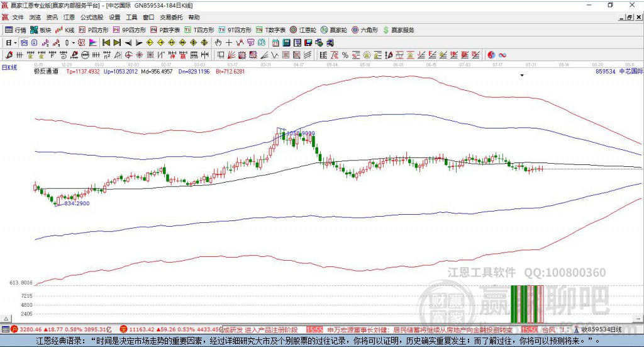
Task: Expand the small black triangle above chart
Action: click(x=522, y=76)
